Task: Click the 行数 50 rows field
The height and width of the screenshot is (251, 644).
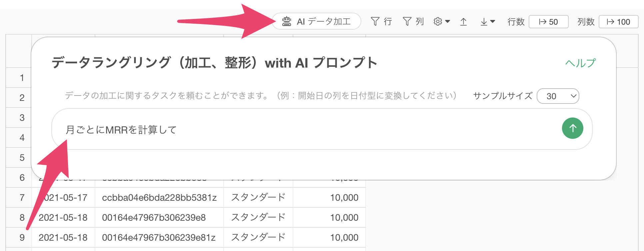Action: pyautogui.click(x=548, y=22)
